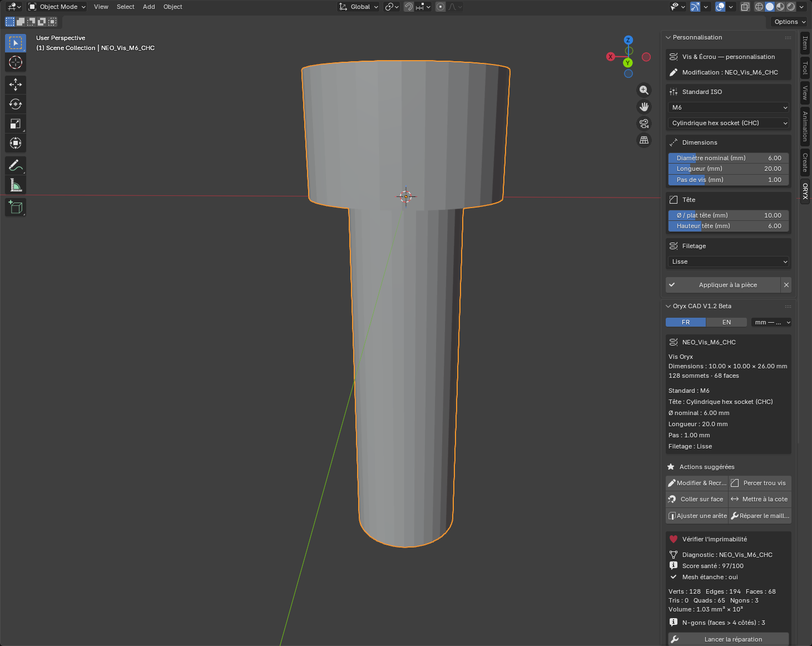Viewport: 812px width, 646px height.
Task: Open the Lisse filetage dropdown
Action: point(729,262)
